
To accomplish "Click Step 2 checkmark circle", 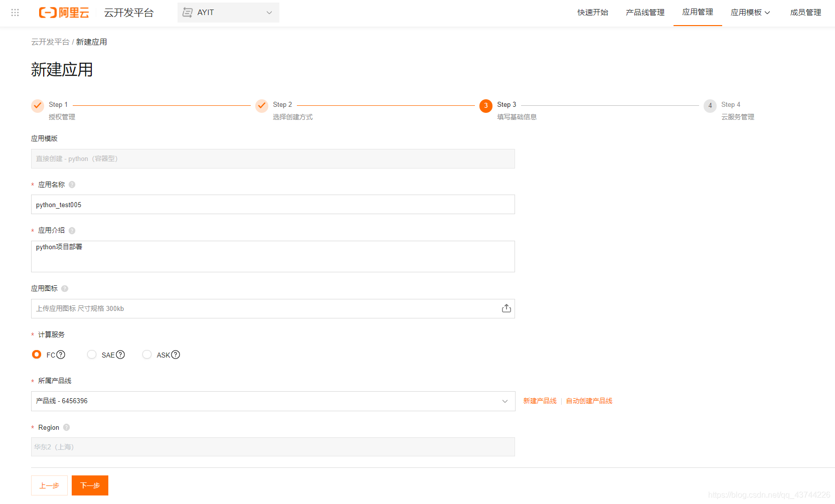I will [x=262, y=105].
